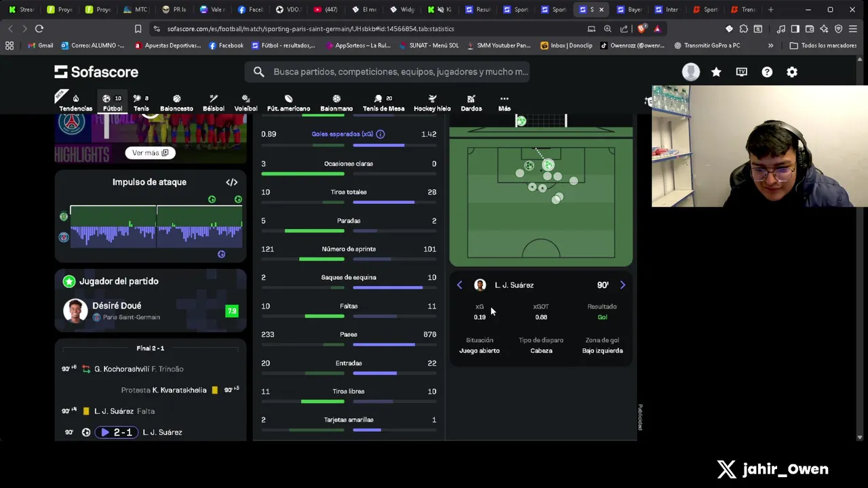Open the Más sports menu

(x=505, y=103)
